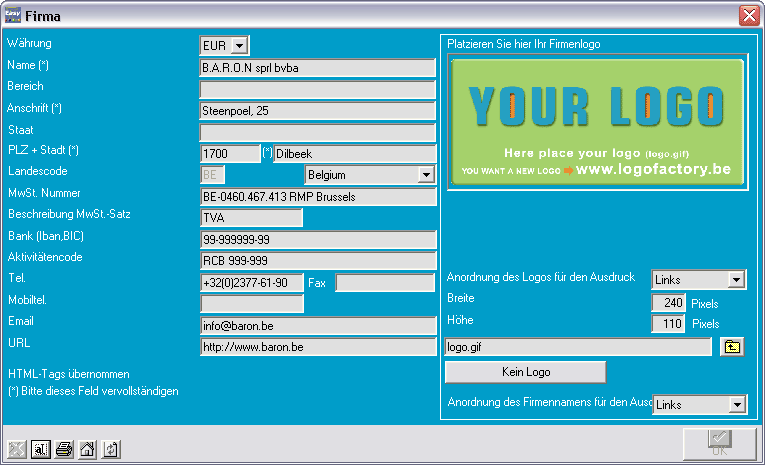Click the '(*) Bitte dieses Feld vervollständigen' note
This screenshot has width=765, height=465.
[93, 391]
